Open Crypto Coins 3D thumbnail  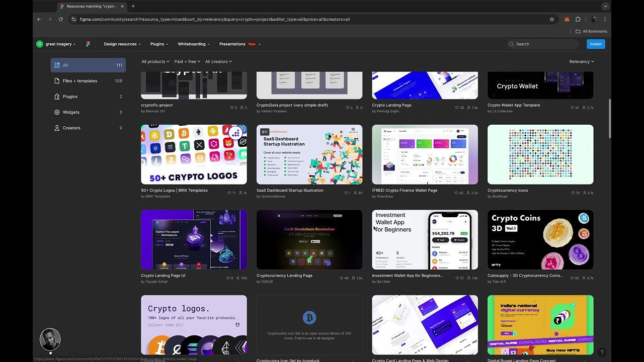point(540,240)
